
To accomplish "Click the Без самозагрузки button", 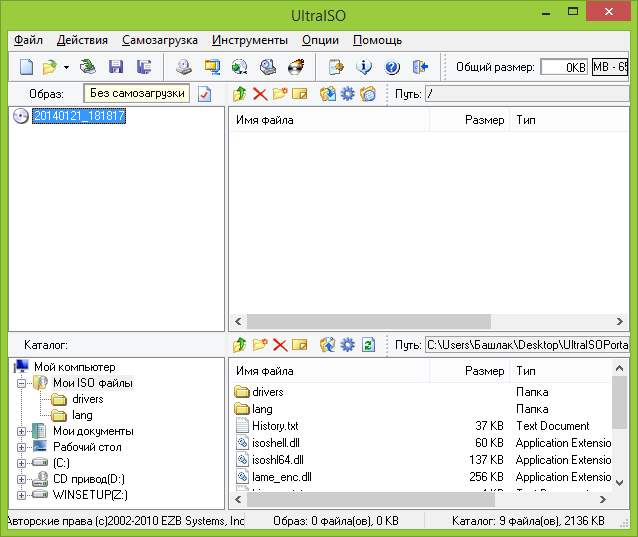I will click(x=137, y=93).
